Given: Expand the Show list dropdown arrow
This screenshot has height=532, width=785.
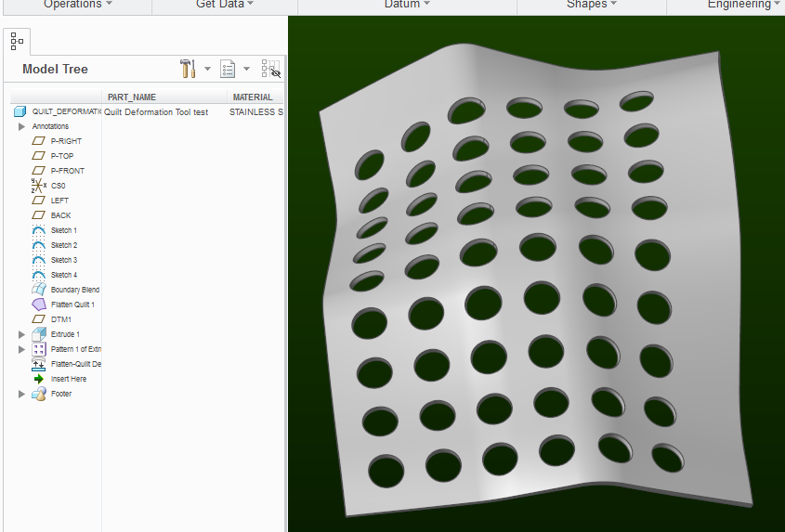Looking at the screenshot, I should click(246, 69).
